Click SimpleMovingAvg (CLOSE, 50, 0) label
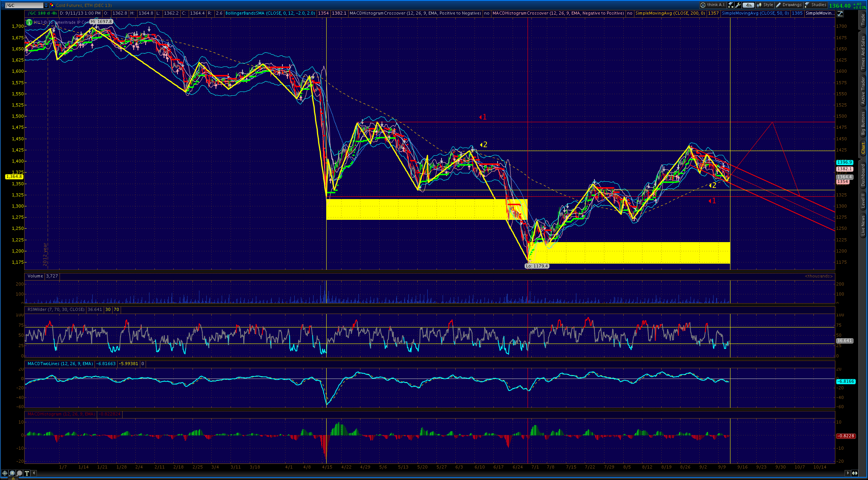 coord(755,13)
